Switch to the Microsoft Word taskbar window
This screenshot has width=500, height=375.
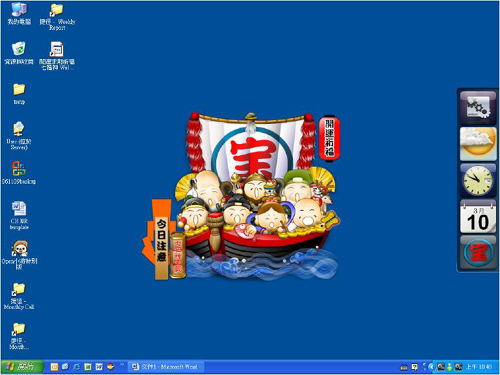click(x=165, y=367)
